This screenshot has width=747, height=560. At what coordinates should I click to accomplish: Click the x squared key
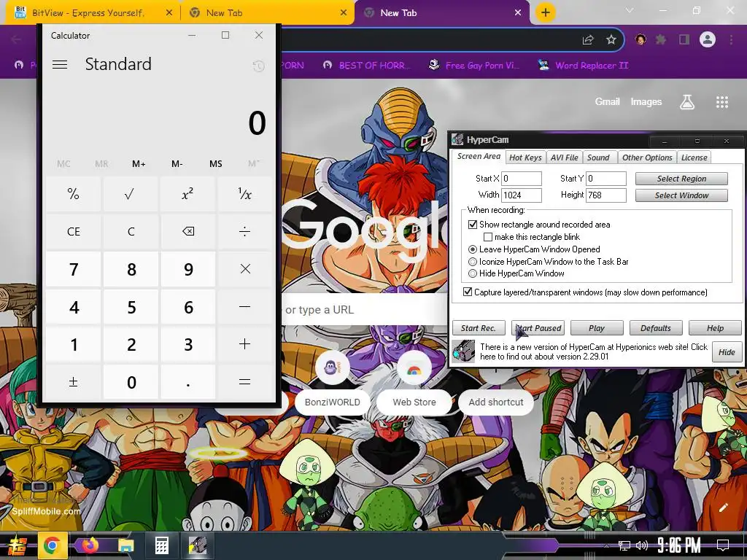click(188, 194)
